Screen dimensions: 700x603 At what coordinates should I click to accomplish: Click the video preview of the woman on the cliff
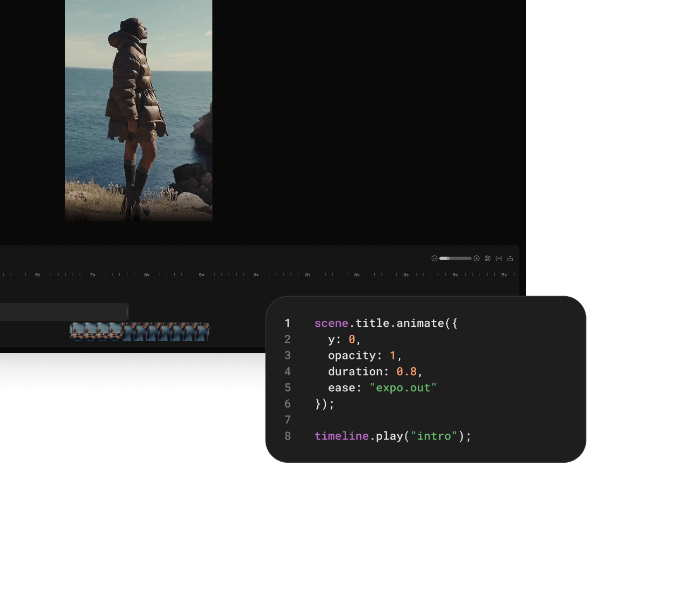(x=139, y=111)
